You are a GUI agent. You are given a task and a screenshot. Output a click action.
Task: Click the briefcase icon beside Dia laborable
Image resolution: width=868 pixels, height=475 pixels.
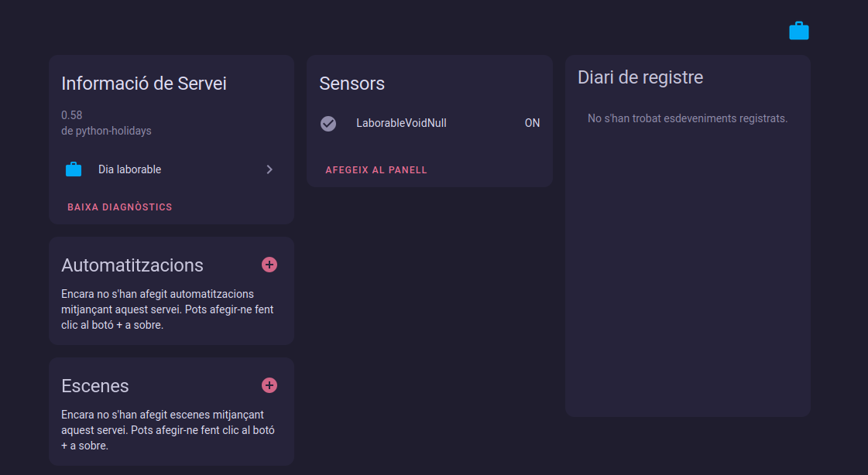[x=74, y=169]
